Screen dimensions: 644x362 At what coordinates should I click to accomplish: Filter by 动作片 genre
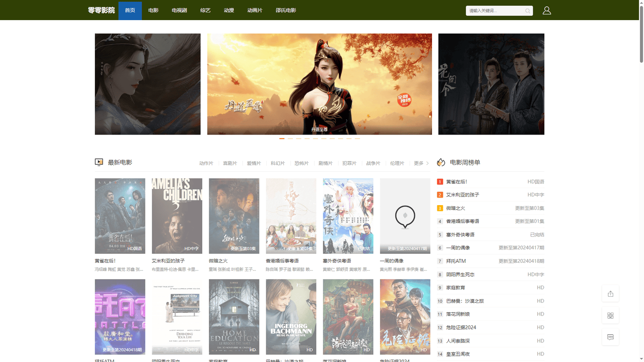click(x=206, y=163)
